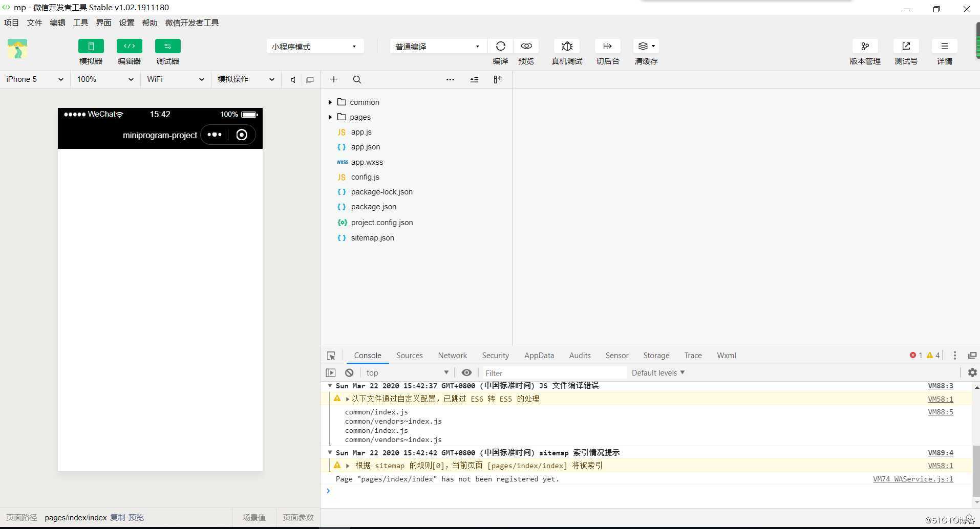Switch to the Wxml tab
980x529 pixels.
click(x=727, y=356)
